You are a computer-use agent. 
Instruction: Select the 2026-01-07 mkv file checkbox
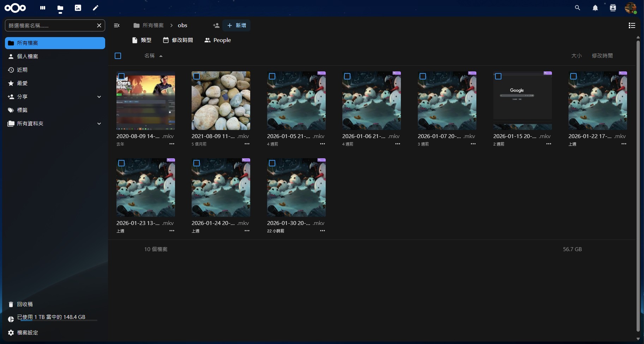click(423, 76)
